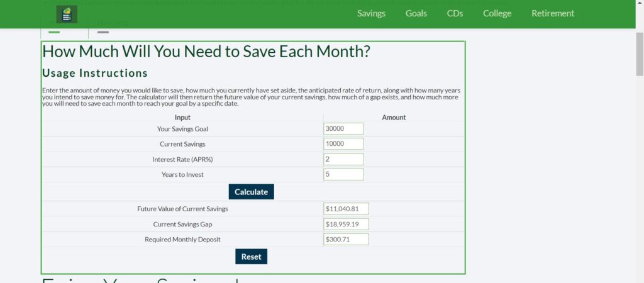
Task: Click the 'Your Savings Goal' label
Action: pyautogui.click(x=182, y=129)
